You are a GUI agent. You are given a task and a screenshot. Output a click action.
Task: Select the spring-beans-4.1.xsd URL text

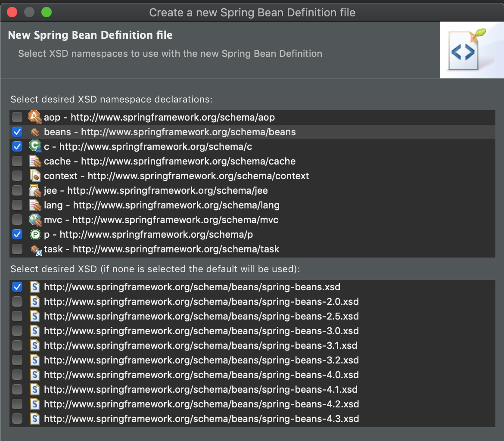tap(201, 389)
